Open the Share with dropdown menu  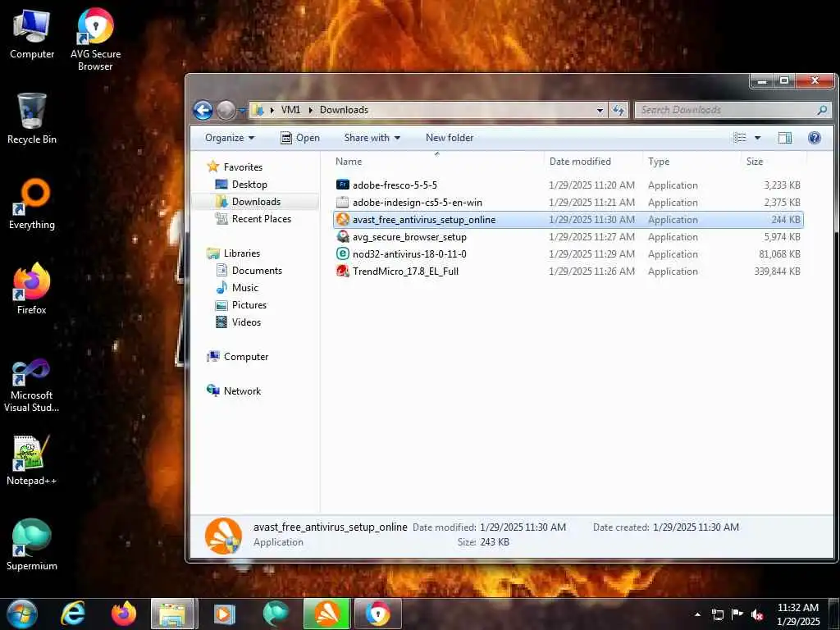[372, 138]
